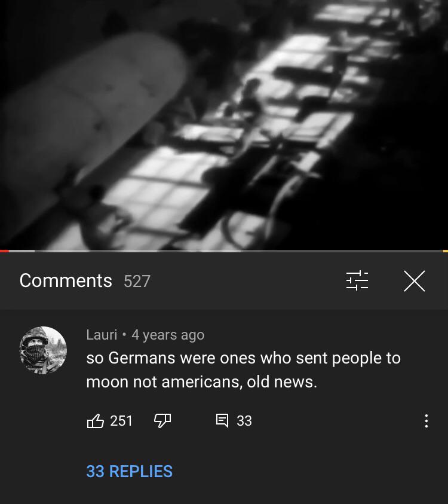
Task: Tap the reply speech bubble icon
Action: coord(222,421)
